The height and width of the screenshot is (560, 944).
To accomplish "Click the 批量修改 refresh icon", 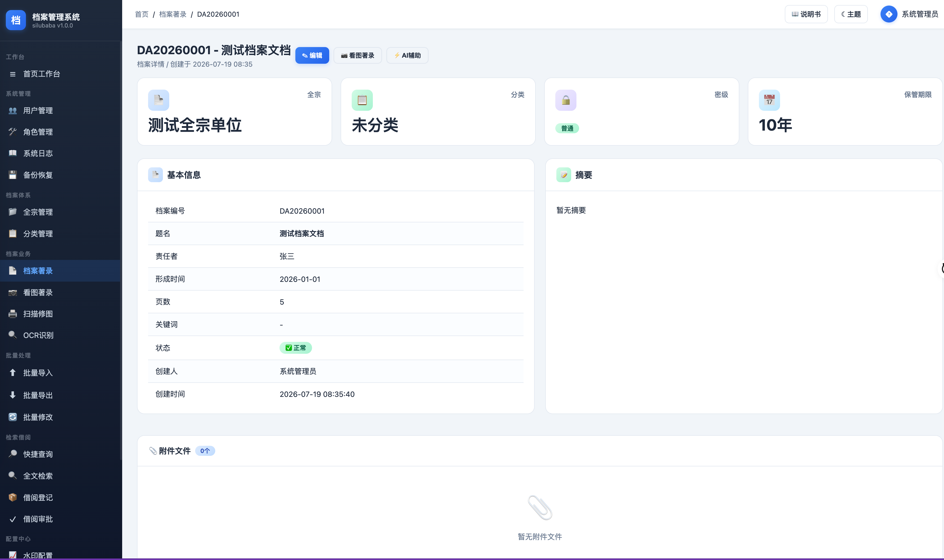I will [13, 417].
